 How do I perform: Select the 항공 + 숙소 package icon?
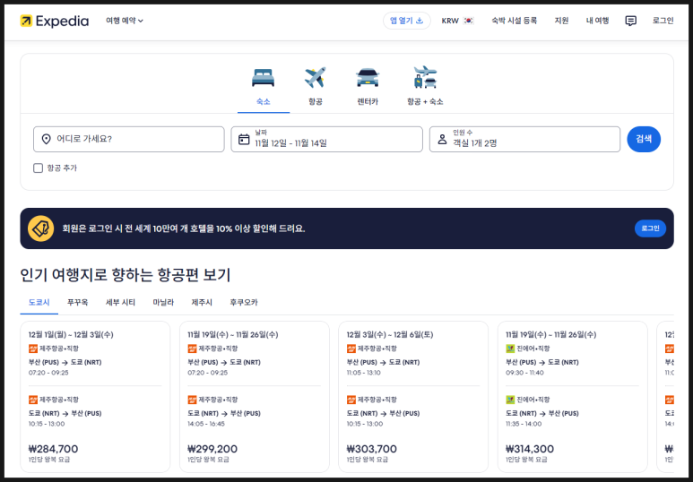point(424,78)
